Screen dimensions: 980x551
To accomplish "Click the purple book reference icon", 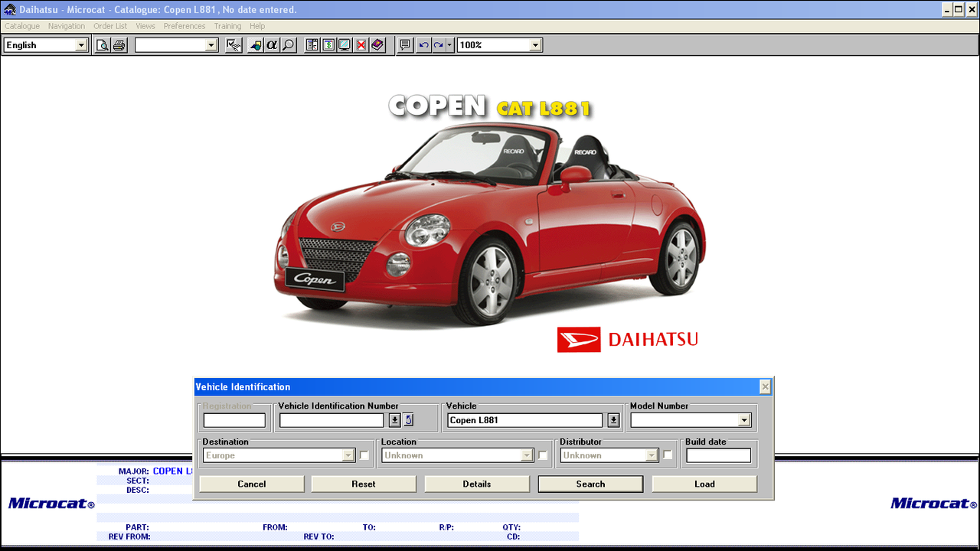I will pos(377,45).
